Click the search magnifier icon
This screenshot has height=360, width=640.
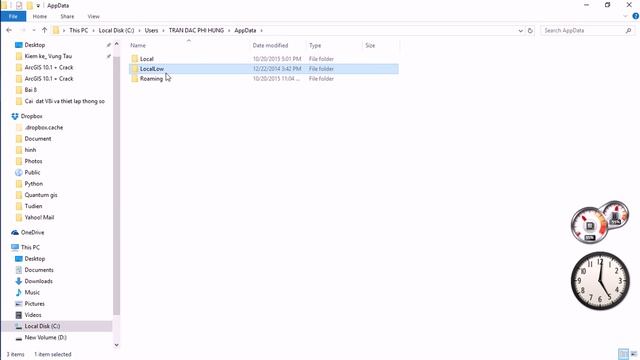tap(629, 31)
